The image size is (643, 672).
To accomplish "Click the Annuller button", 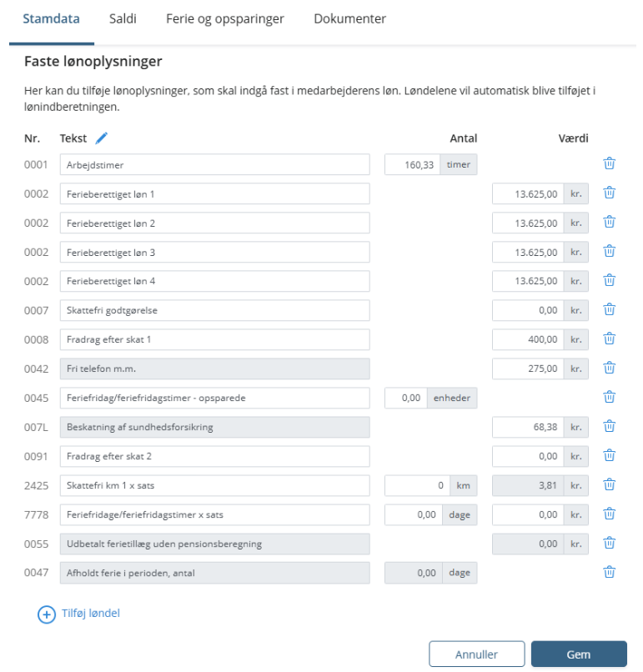I will click(476, 654).
